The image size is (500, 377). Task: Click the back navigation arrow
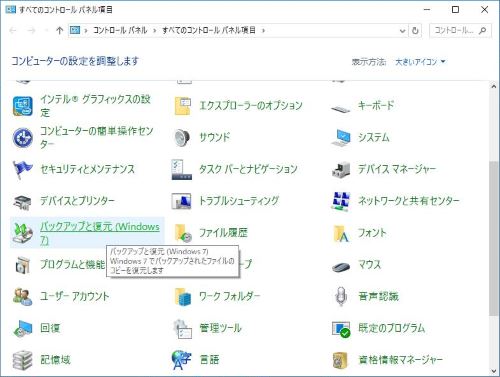pos(13,31)
